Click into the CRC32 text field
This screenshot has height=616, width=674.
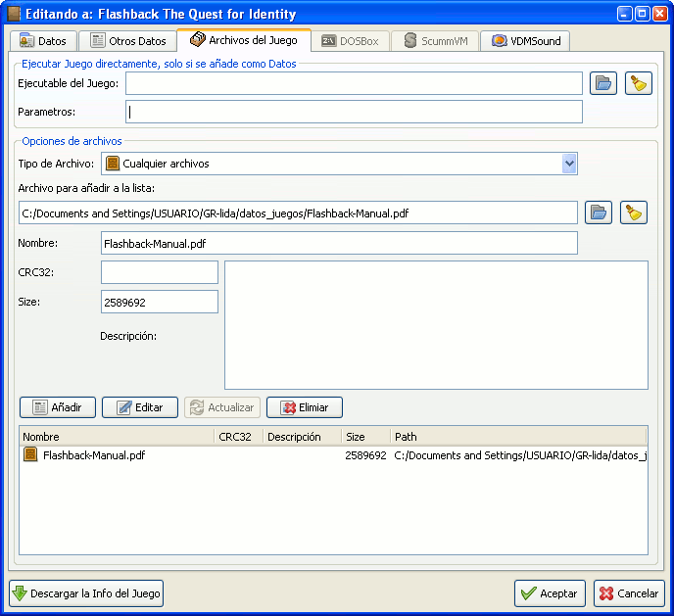click(x=159, y=272)
